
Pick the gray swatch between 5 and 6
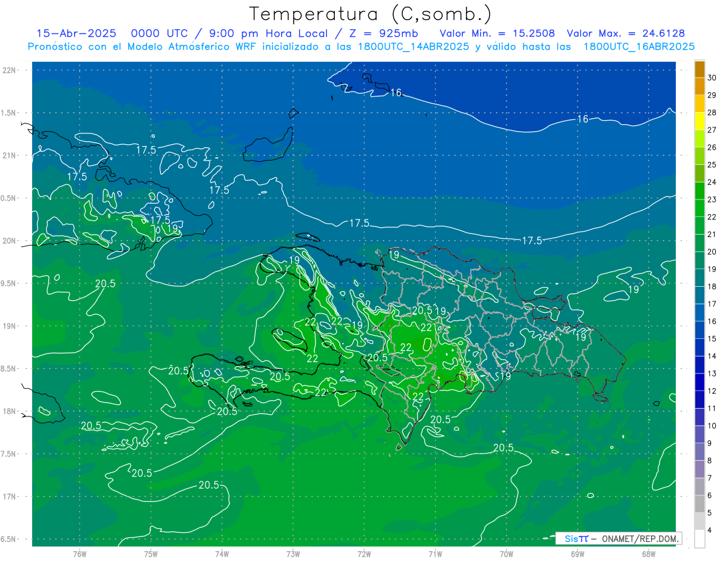click(699, 504)
